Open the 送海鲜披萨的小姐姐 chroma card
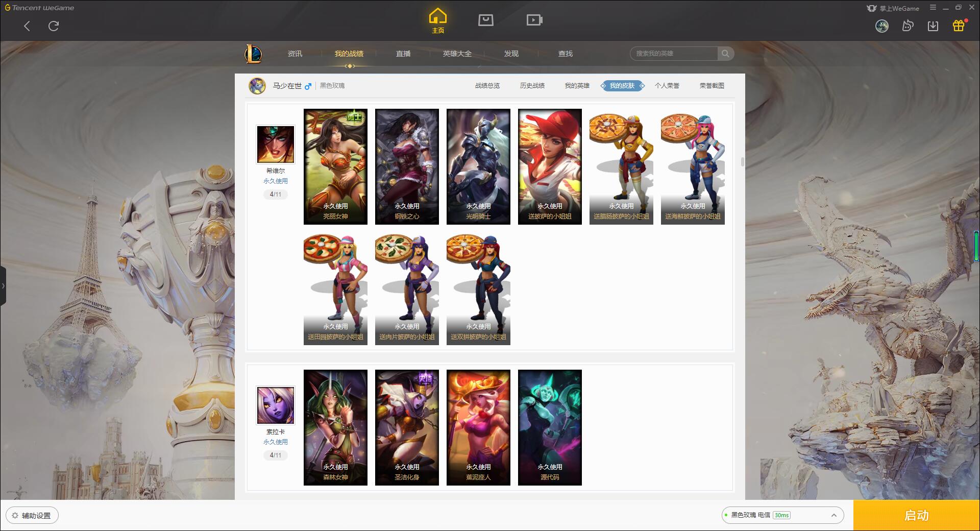The image size is (980, 531). click(693, 166)
